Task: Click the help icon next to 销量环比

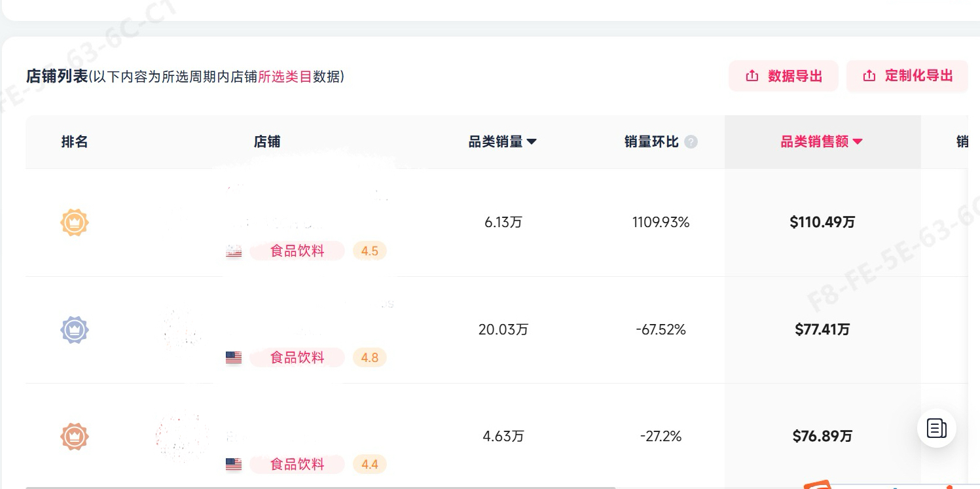Action: 691,142
